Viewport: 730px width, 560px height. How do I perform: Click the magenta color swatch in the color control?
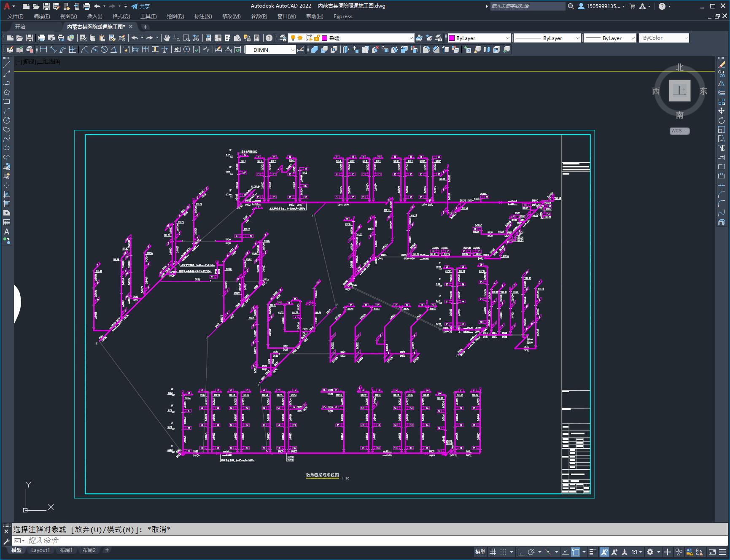click(x=451, y=38)
